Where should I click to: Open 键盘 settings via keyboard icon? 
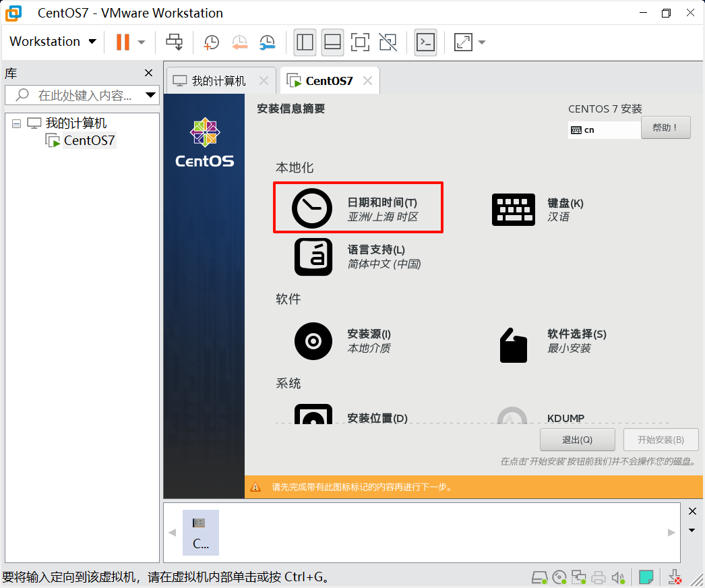(514, 210)
